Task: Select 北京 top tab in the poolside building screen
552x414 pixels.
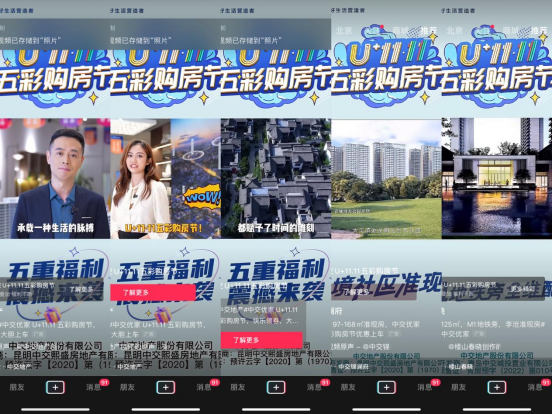Action: coord(454,31)
